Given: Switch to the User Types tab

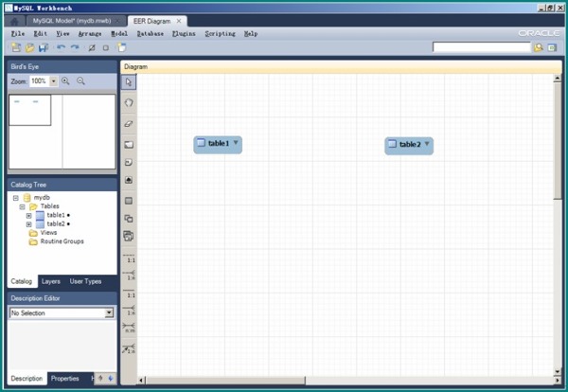Looking at the screenshot, I should coord(85,281).
